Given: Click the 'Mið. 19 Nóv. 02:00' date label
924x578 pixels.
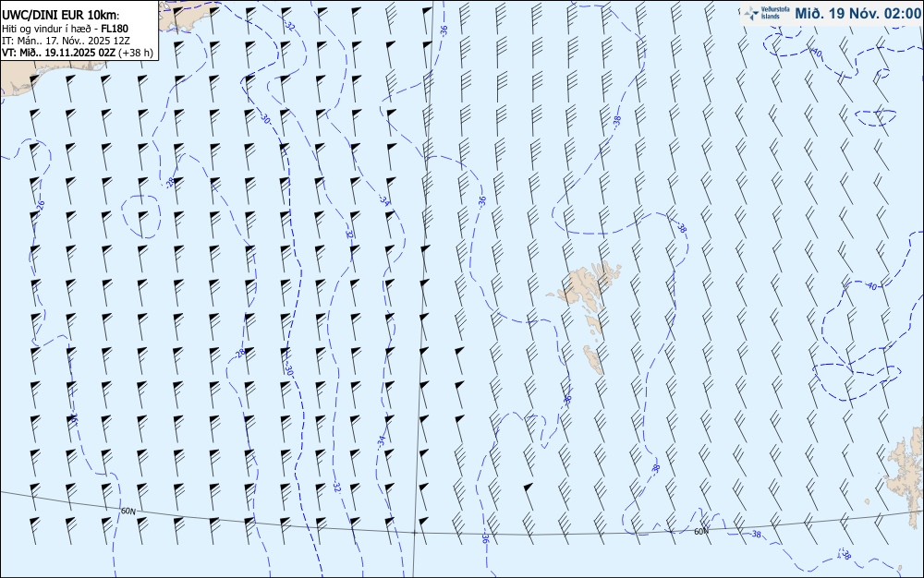Looking at the screenshot, I should (857, 14).
